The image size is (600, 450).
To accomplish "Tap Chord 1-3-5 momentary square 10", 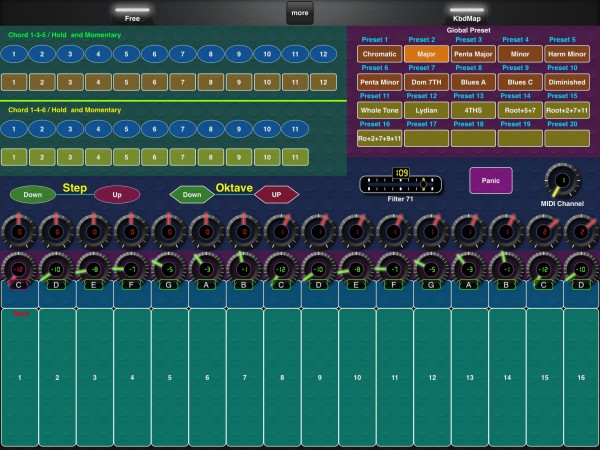I will click(267, 82).
